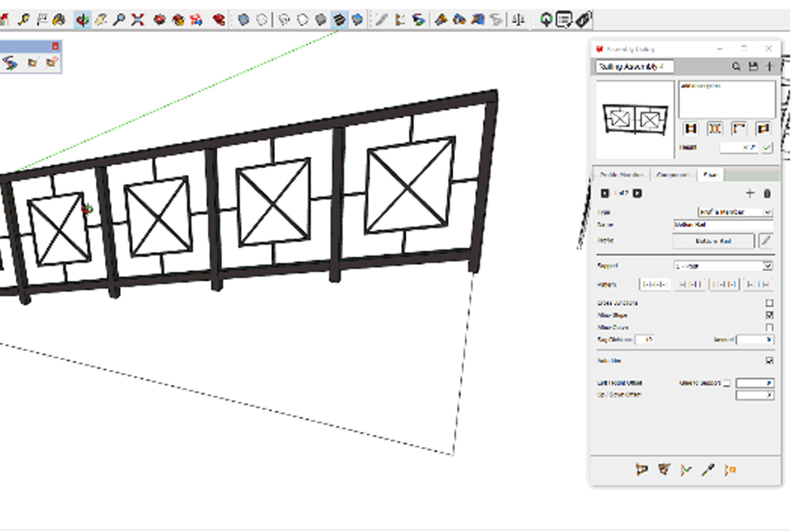Click the eyedropper icon at dialog bottom

[x=708, y=469]
